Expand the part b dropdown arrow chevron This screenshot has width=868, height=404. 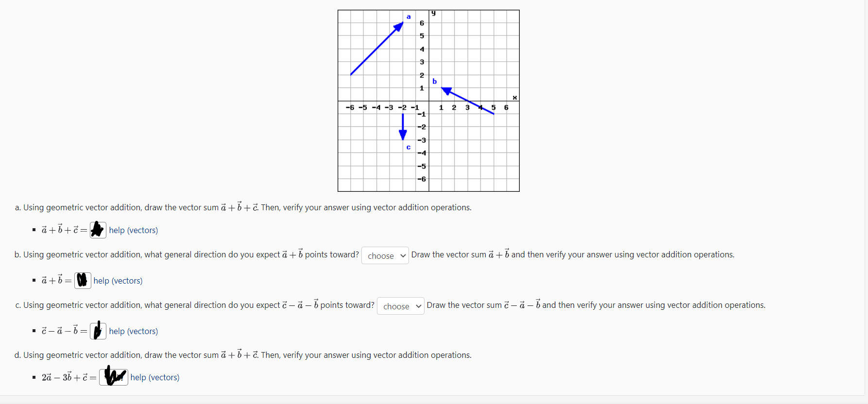(403, 255)
